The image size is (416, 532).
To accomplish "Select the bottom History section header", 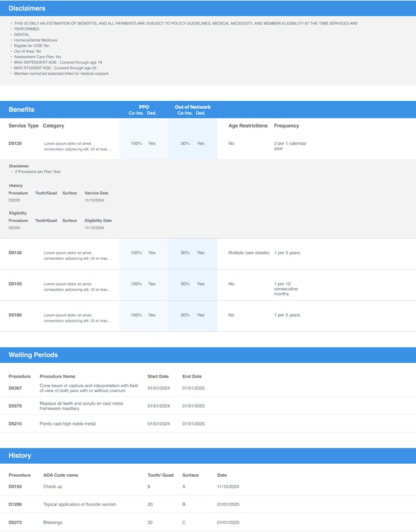I will pos(20,456).
